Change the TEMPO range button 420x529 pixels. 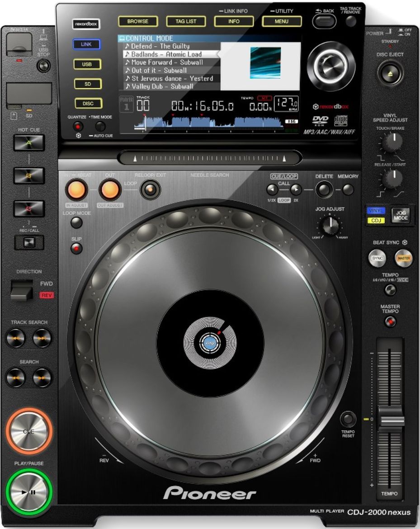(x=390, y=290)
